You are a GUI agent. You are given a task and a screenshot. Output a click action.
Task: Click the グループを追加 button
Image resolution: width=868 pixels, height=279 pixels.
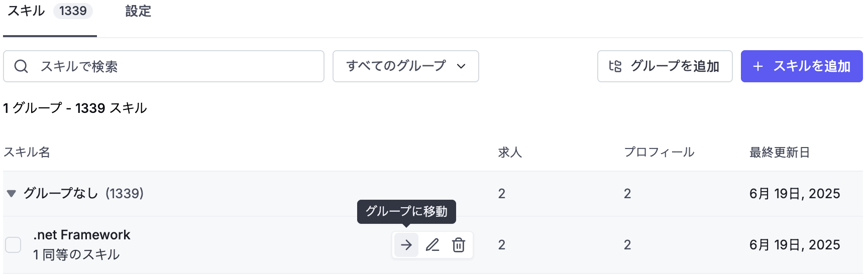[x=665, y=66]
